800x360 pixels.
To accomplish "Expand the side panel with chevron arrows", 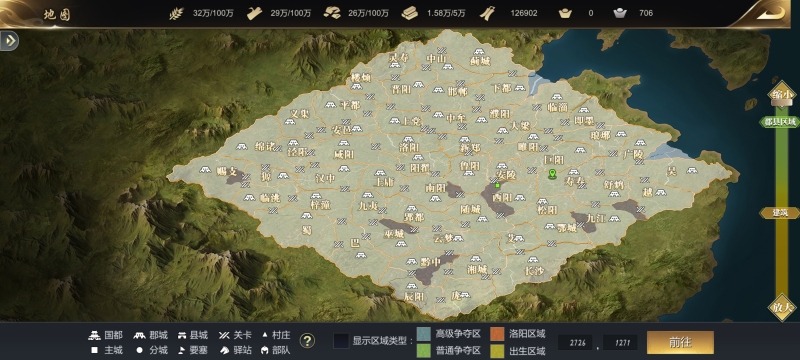I will (x=9, y=41).
